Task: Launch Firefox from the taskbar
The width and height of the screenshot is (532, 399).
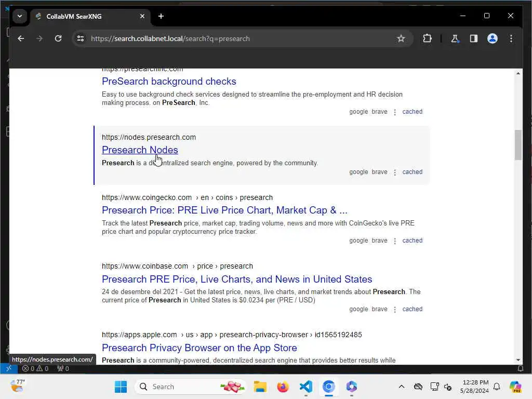Action: [283, 387]
